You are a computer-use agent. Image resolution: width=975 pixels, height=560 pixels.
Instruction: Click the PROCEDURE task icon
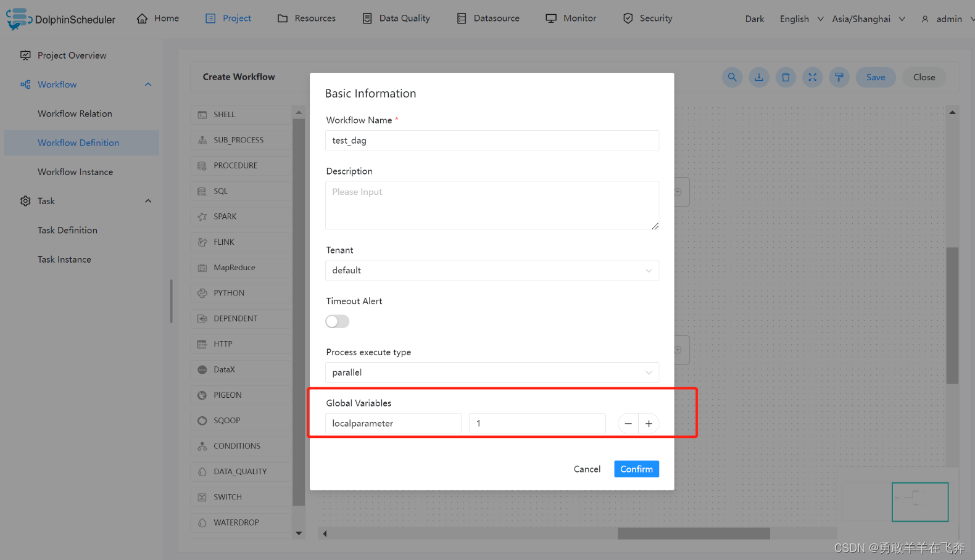(x=202, y=166)
